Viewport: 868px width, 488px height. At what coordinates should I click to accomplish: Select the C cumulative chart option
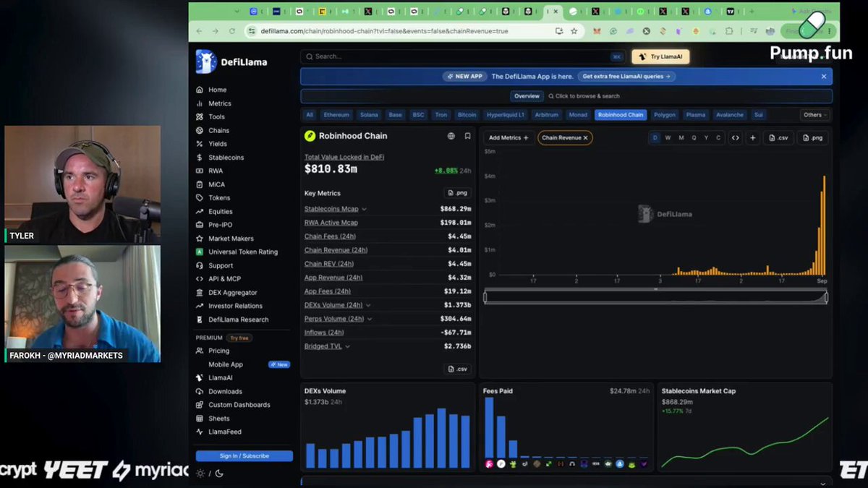(x=718, y=137)
